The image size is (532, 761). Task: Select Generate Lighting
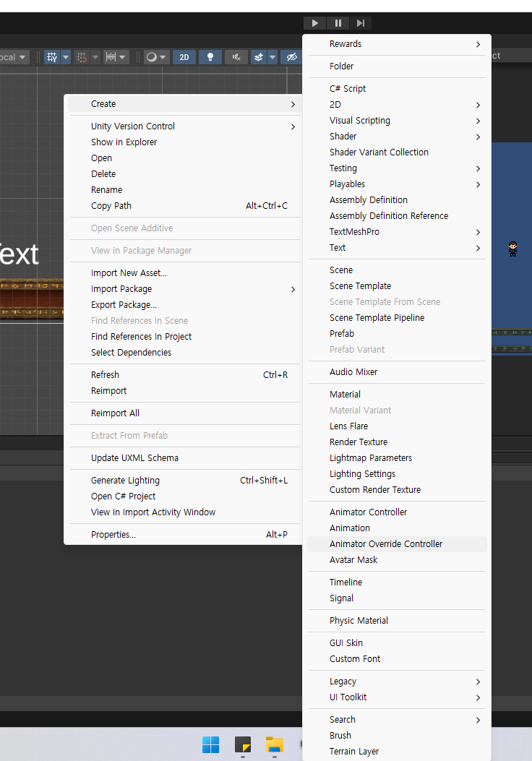[184, 480]
